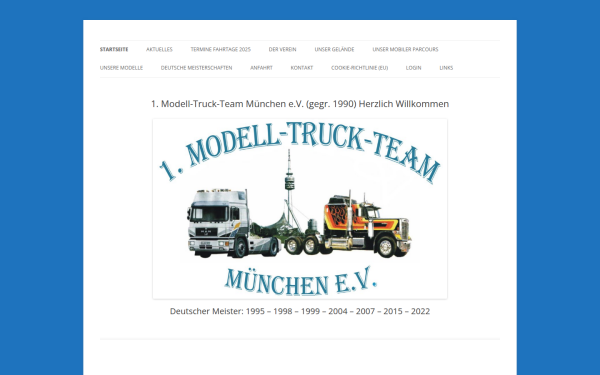Go to Unsere Modelle

pos(121,68)
